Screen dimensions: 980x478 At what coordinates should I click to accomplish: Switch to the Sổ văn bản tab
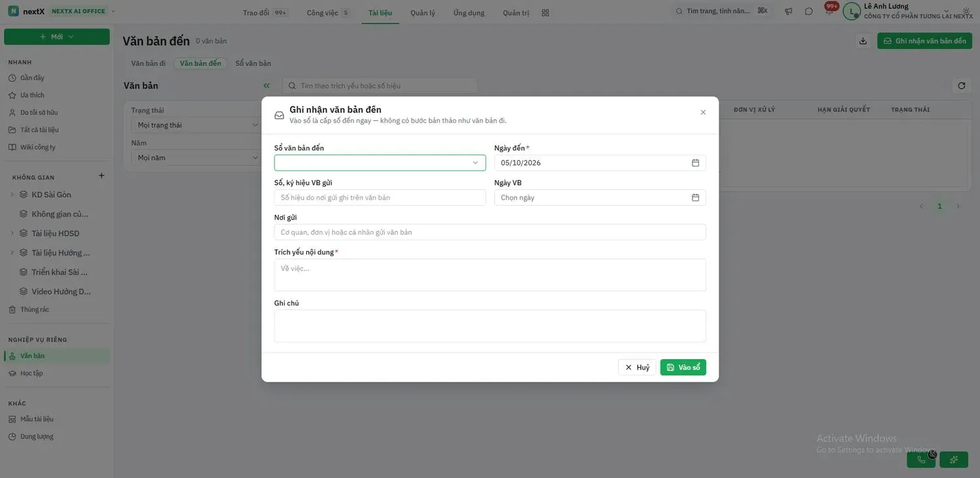[x=253, y=63]
